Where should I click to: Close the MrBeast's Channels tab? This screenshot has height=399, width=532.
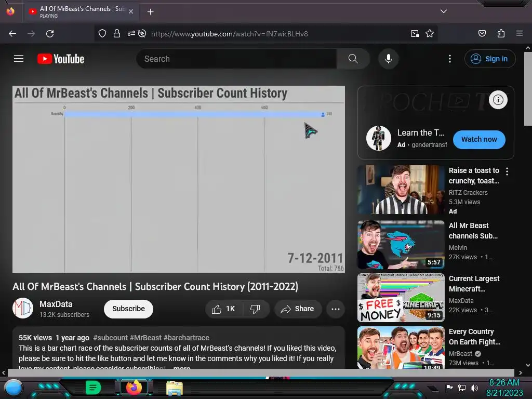click(131, 11)
